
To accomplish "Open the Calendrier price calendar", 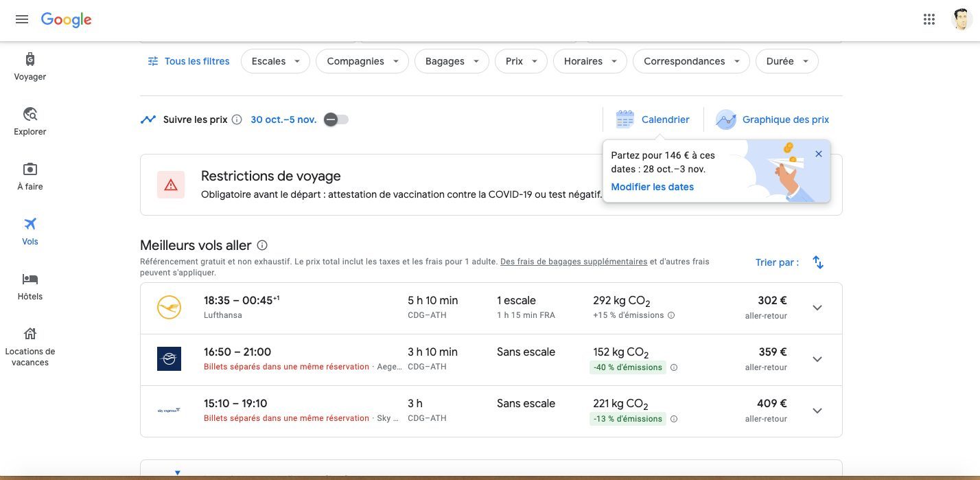I will coord(653,119).
